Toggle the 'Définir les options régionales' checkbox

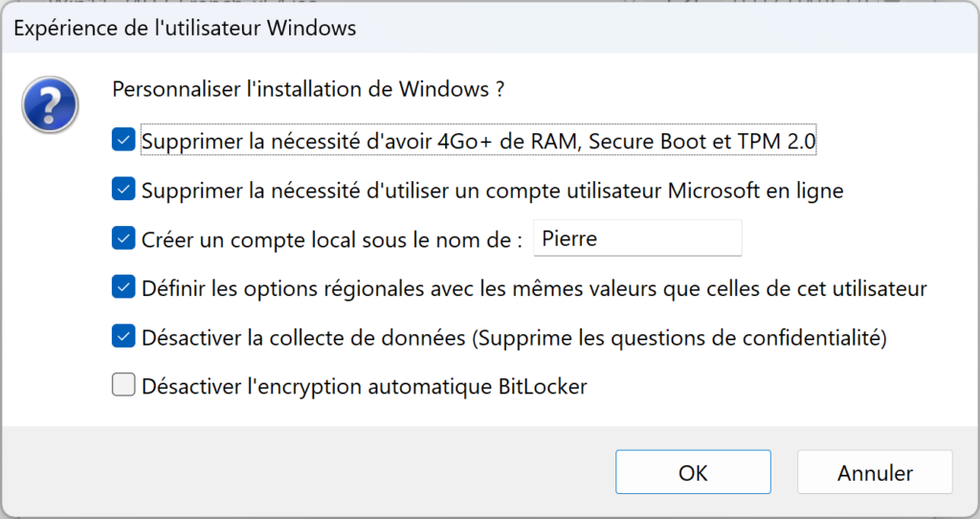coord(123,287)
